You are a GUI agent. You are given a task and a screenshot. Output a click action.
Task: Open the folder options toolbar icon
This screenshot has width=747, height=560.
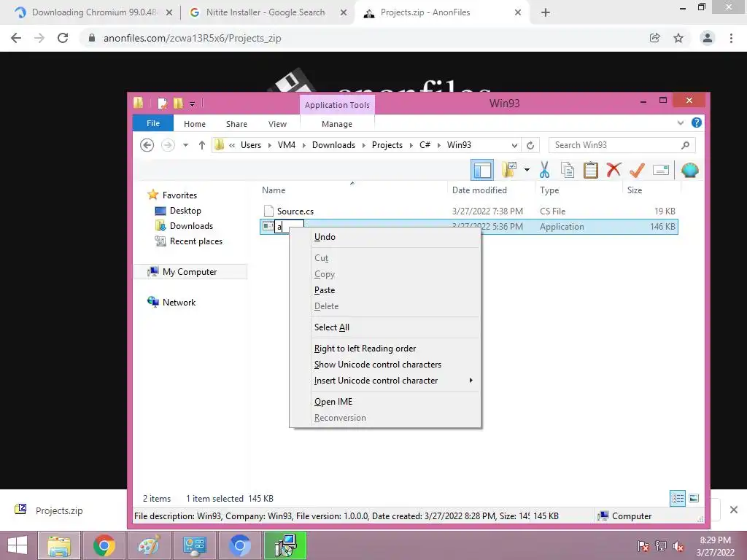(x=508, y=170)
